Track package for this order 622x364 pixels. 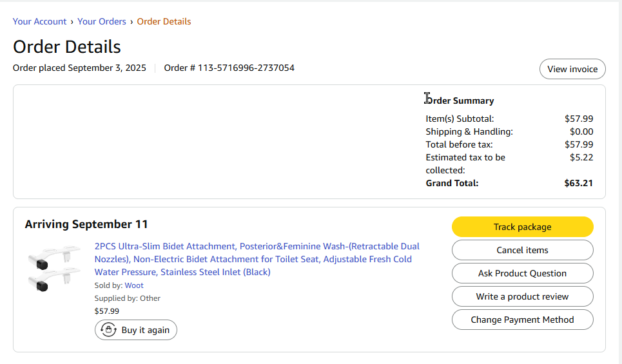coord(523,227)
